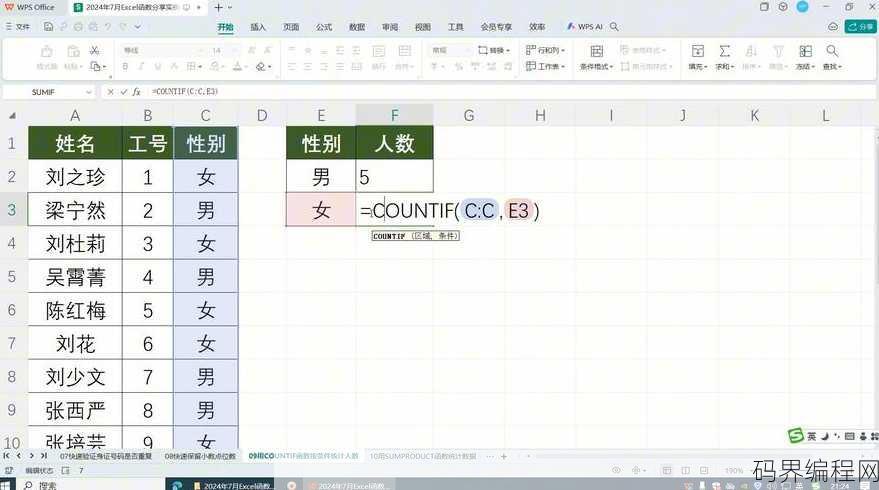Image resolution: width=879 pixels, height=490 pixels.
Task: Click the Edge browser taskbar icon
Action: 177,486
